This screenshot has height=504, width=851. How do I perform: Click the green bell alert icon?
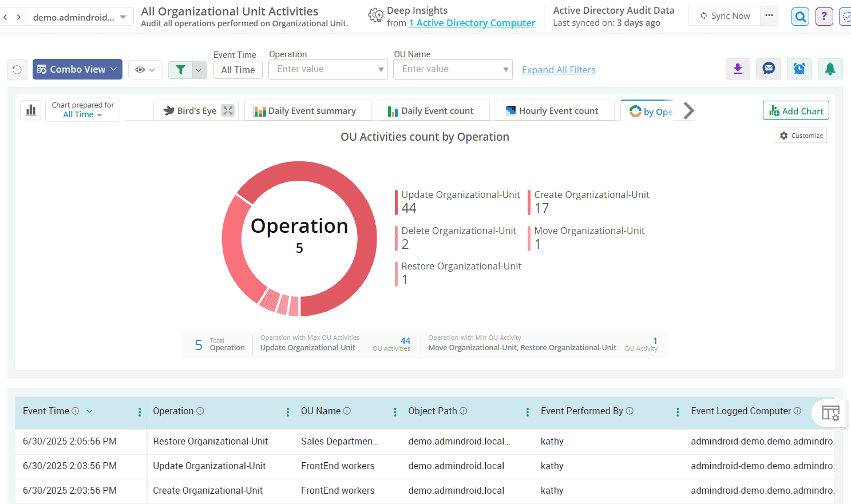coord(830,69)
